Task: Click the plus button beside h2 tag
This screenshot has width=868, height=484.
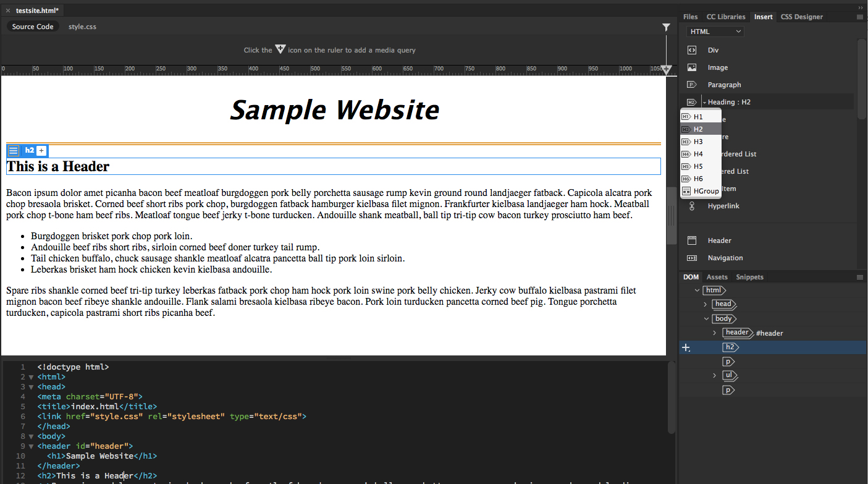Action: (x=41, y=150)
